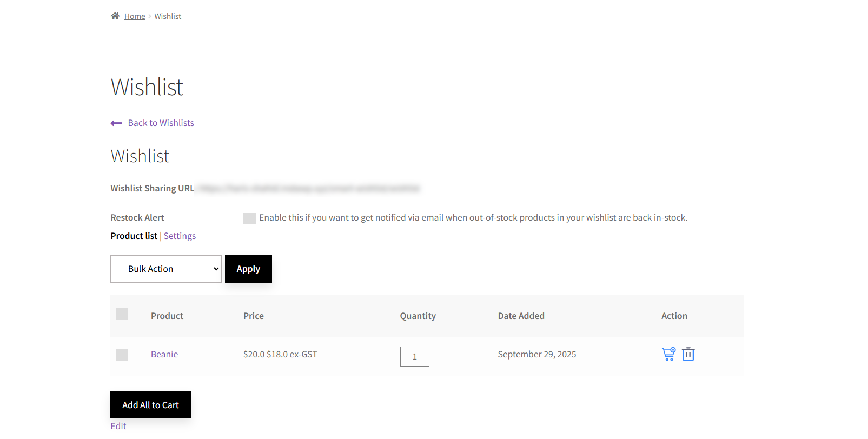Viewport: 868px width, 439px height.
Task: Go back via Back to Wishlists link
Action: (x=161, y=123)
